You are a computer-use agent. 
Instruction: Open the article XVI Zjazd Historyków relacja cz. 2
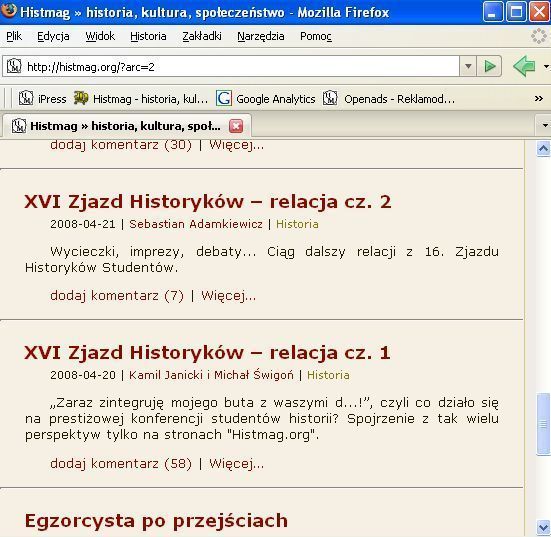click(208, 202)
